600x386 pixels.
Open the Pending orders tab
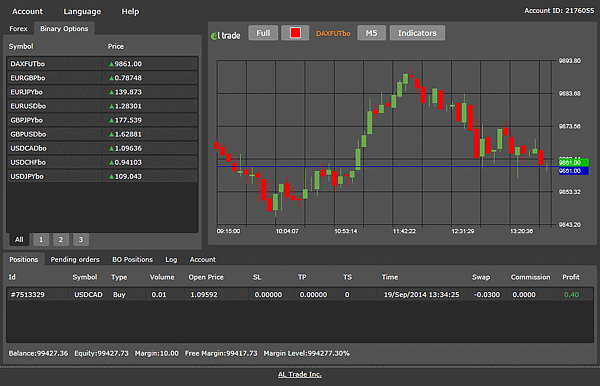pos(75,259)
